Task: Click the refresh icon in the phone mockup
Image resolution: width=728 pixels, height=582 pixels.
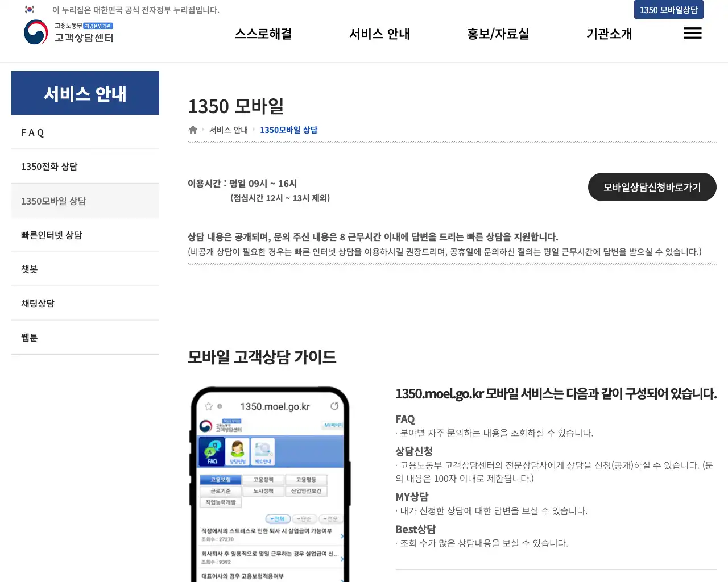Action: [335, 406]
